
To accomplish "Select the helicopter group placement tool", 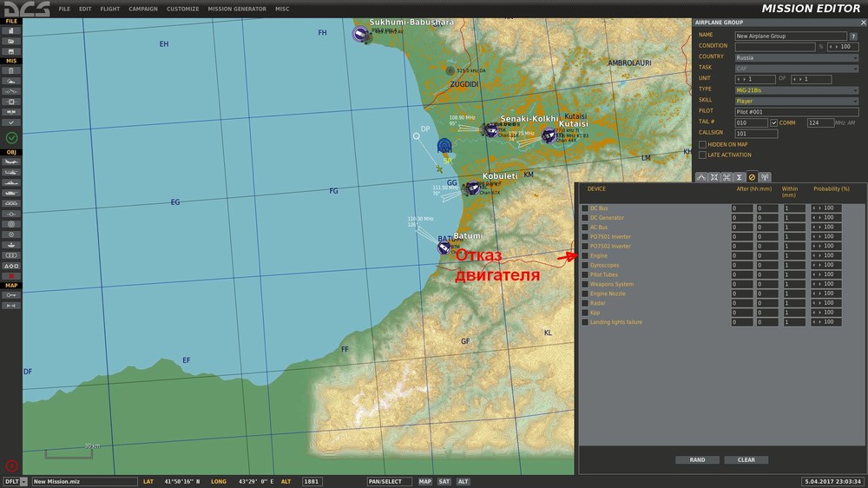I will pyautogui.click(x=11, y=172).
